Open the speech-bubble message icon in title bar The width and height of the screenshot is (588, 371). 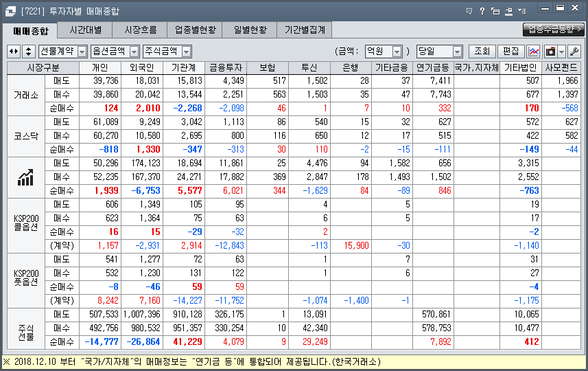tap(469, 11)
